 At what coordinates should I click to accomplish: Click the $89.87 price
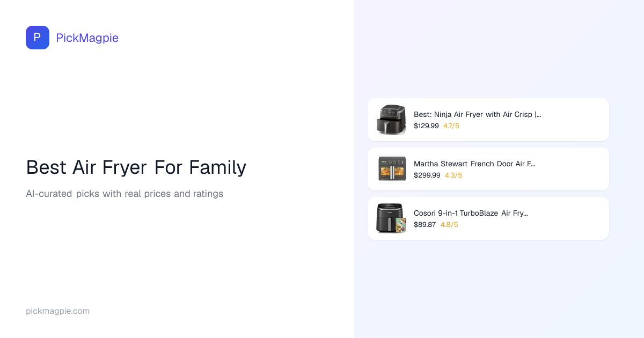click(425, 225)
